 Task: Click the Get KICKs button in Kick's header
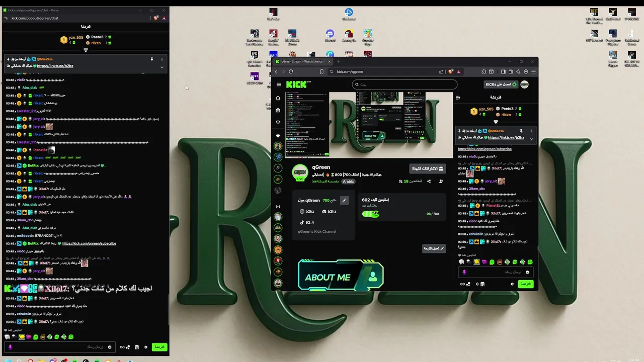pos(501,84)
